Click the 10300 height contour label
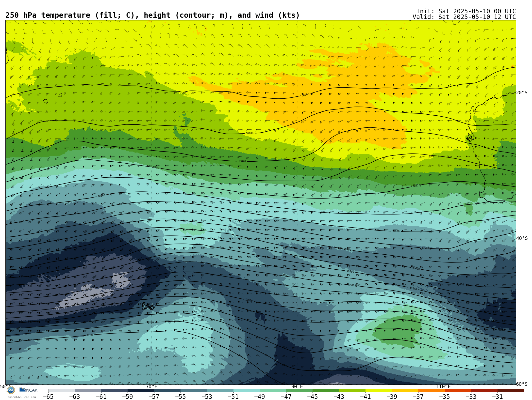532x400 pixels. 350,272
